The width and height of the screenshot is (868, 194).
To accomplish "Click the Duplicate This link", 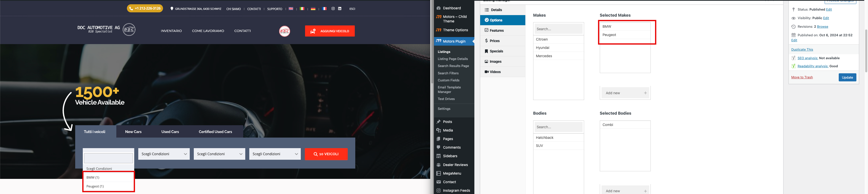I will coord(802,49).
